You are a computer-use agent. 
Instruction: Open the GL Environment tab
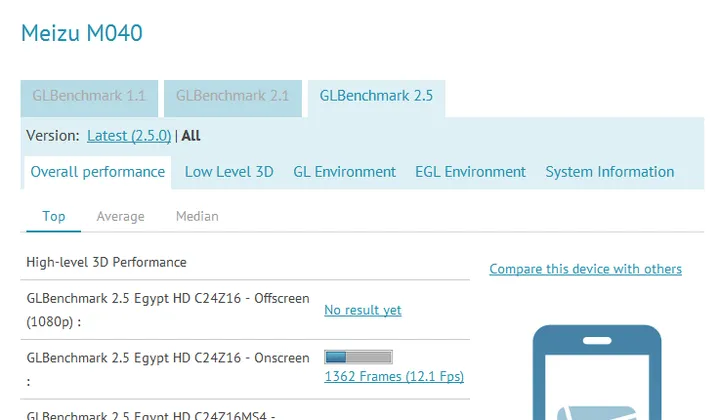click(x=344, y=172)
